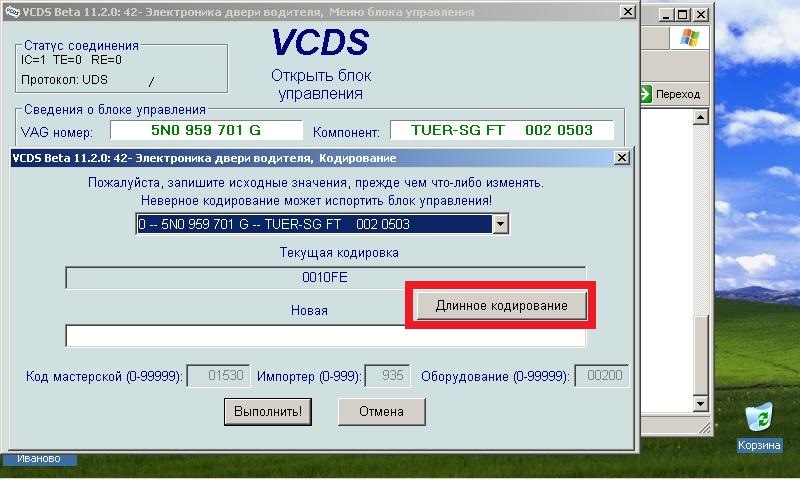Image resolution: width=800 pixels, height=480 pixels.
Task: Click the Компонент value TUER-SG FT 002 0503
Action: click(x=502, y=131)
